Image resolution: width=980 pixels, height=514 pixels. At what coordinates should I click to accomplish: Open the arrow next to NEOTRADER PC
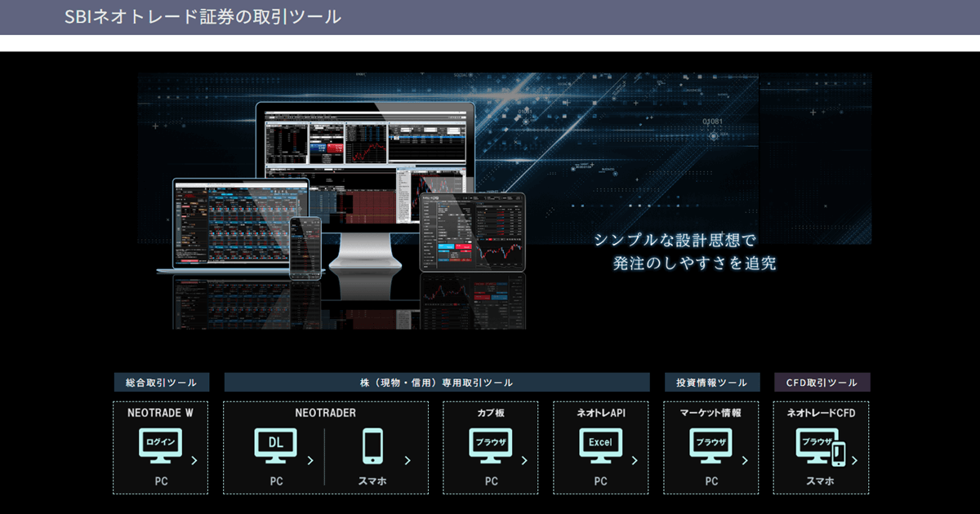[x=310, y=461]
